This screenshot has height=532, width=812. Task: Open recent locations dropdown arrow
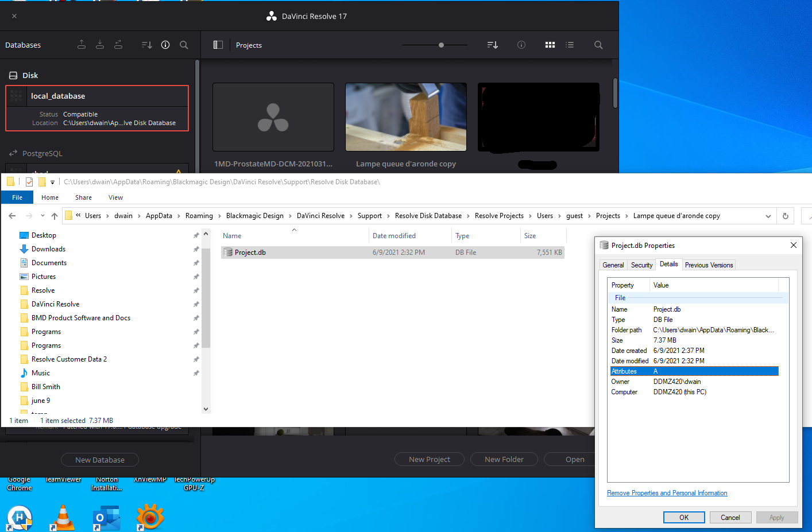(42, 216)
